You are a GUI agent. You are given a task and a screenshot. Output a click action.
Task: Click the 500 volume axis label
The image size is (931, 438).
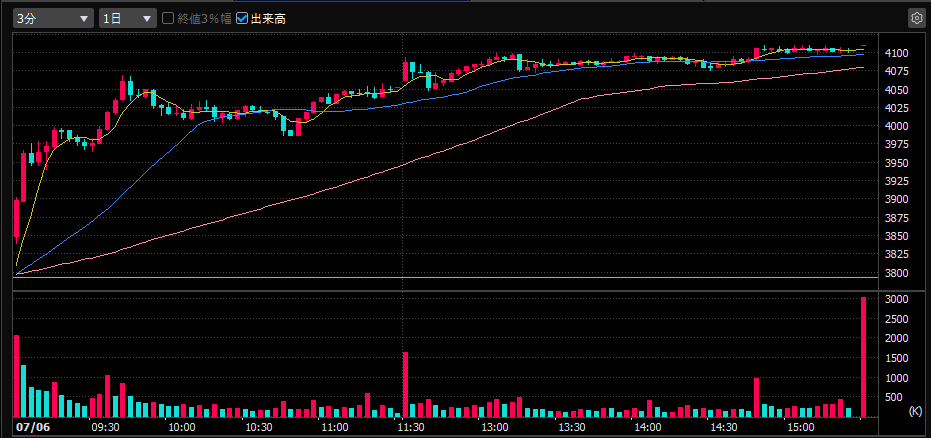pyautogui.click(x=893, y=398)
